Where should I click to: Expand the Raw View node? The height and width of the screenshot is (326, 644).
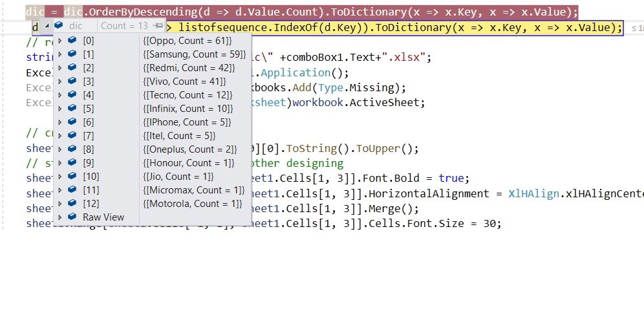60,217
